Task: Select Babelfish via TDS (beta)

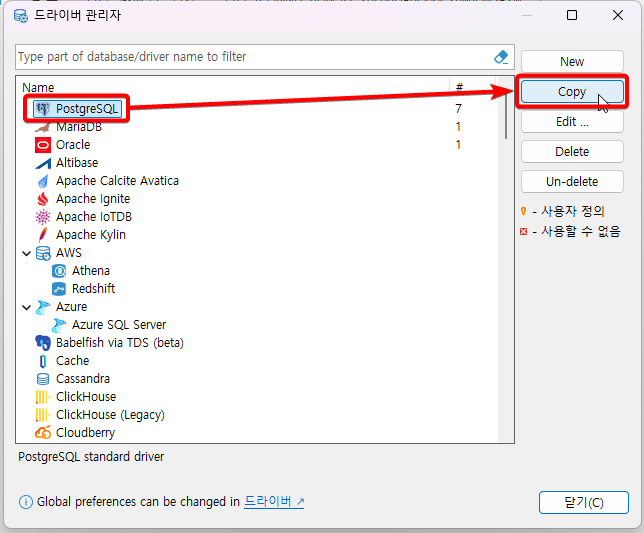Action: pyautogui.click(x=120, y=343)
